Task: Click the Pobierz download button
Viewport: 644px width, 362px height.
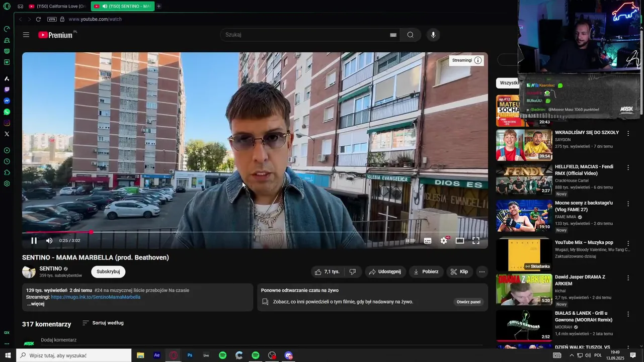Action: [426, 272]
